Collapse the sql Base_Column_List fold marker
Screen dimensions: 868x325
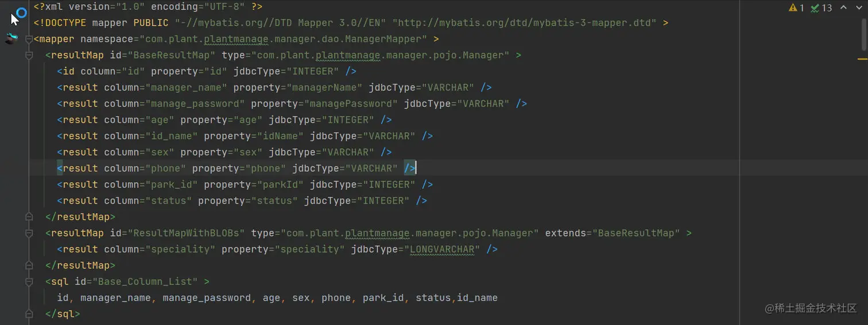(29, 281)
